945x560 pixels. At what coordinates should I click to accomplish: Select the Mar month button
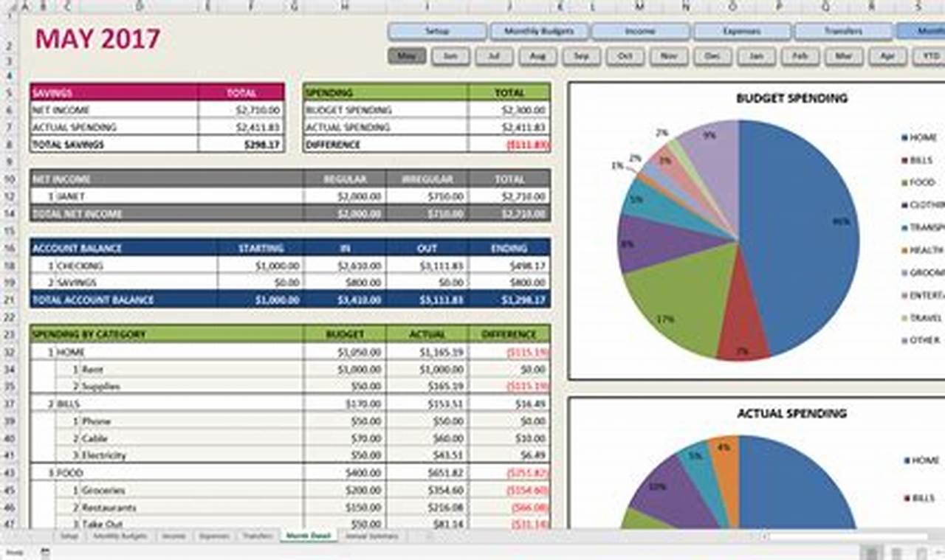(844, 56)
